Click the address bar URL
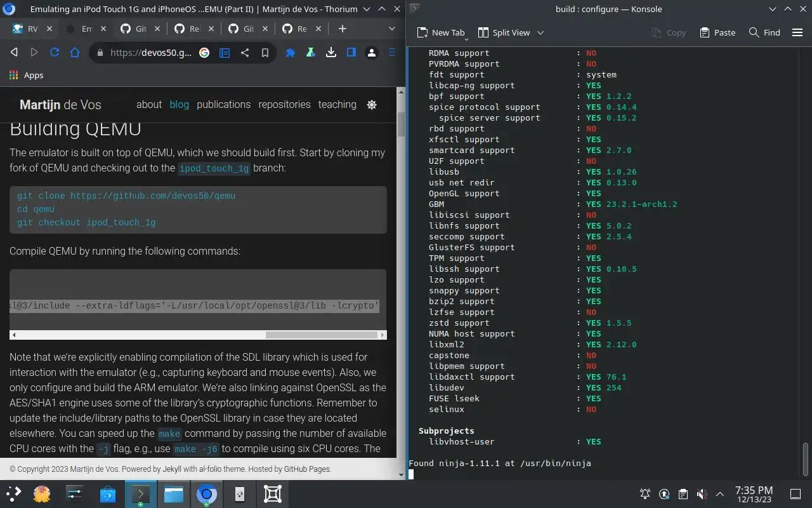The image size is (812, 508). (151, 53)
